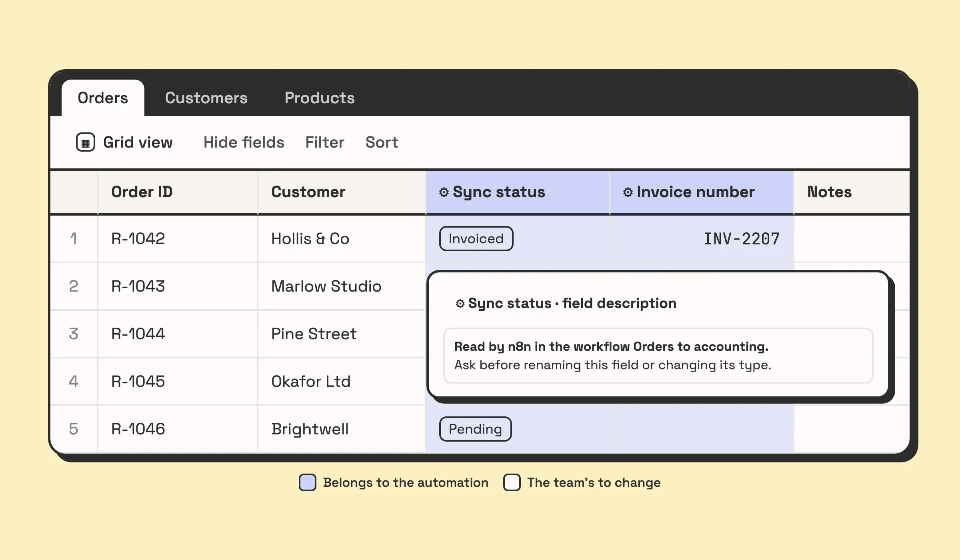Open the Filter option
This screenshot has width=960, height=560.
(x=325, y=142)
